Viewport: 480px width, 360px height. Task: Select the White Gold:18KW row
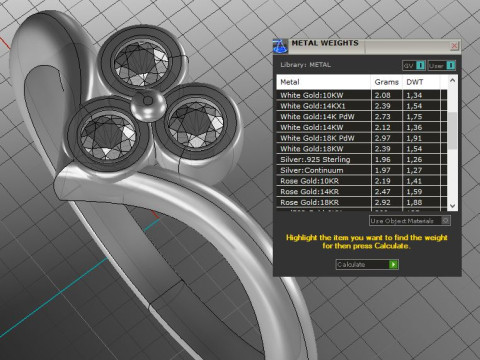[362, 149]
